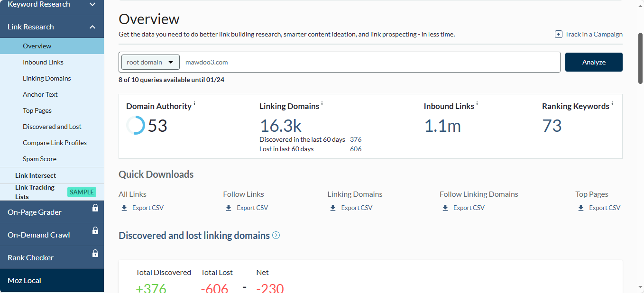This screenshot has height=293, width=644.
Task: Open the root domain scope dropdown
Action: (x=150, y=62)
